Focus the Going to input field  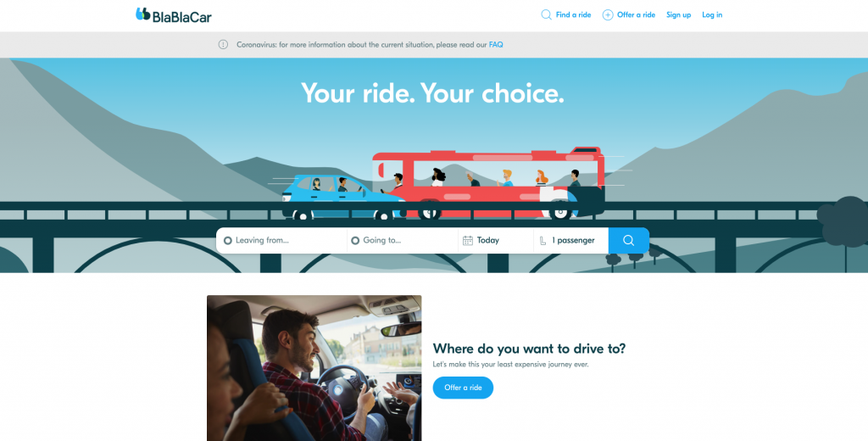pos(403,241)
